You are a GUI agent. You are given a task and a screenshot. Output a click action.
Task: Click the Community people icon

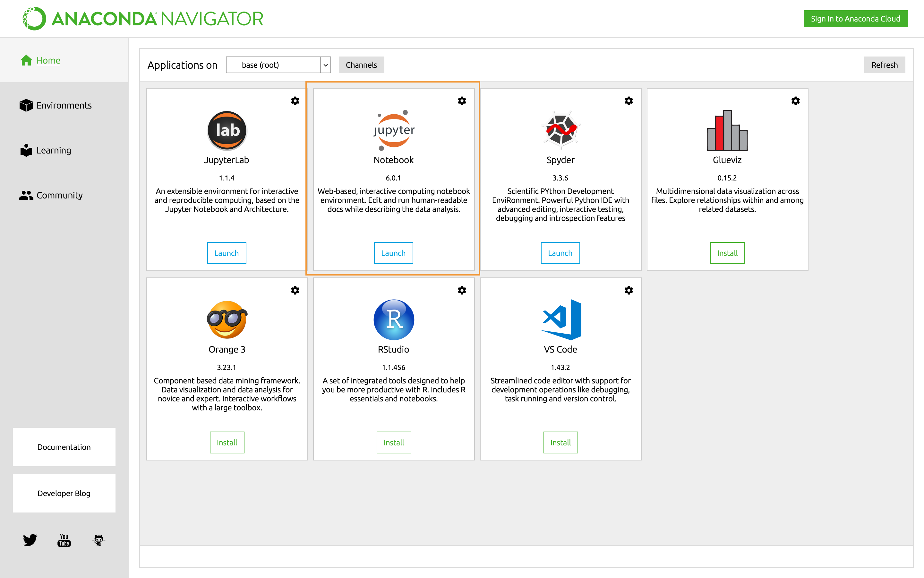(x=26, y=195)
